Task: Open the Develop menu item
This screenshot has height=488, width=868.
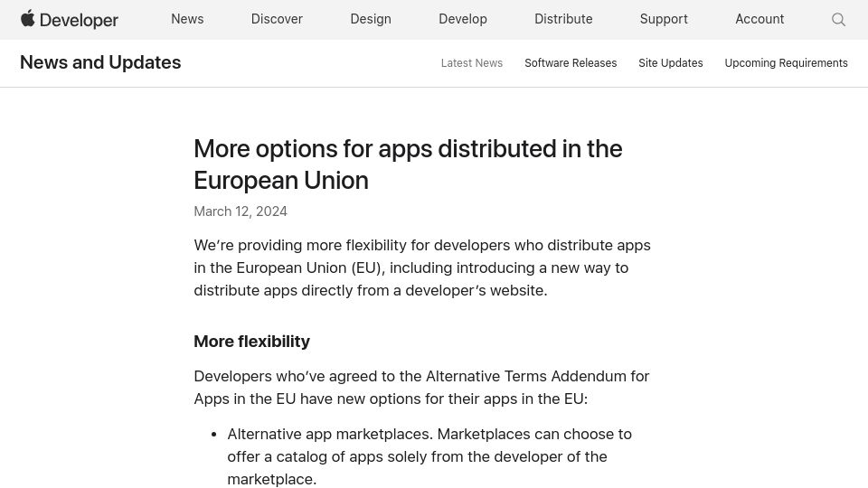Action: (463, 19)
